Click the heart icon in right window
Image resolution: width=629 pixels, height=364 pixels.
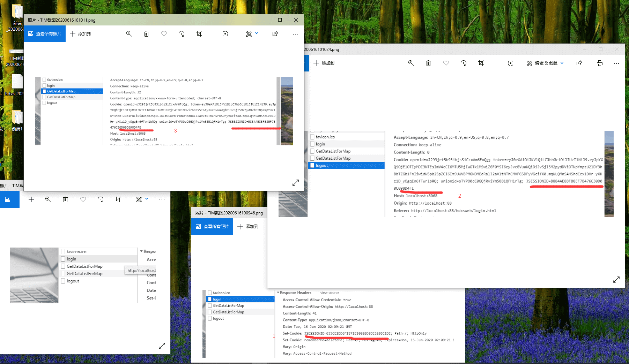[x=446, y=63]
